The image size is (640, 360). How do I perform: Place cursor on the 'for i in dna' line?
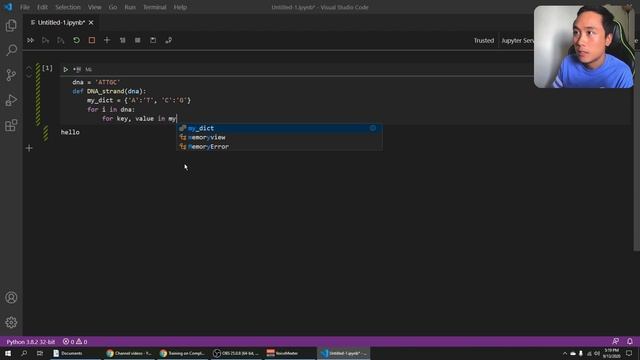click(x=111, y=109)
